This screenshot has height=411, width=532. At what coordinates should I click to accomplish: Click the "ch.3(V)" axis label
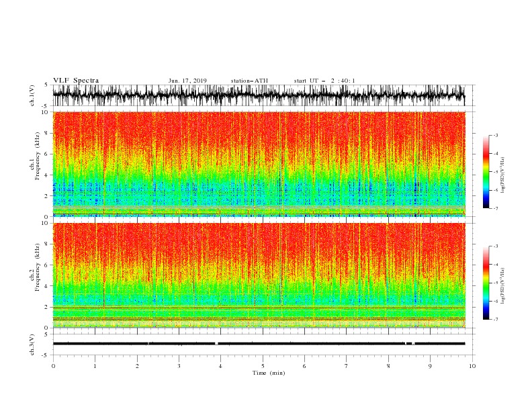click(x=32, y=345)
